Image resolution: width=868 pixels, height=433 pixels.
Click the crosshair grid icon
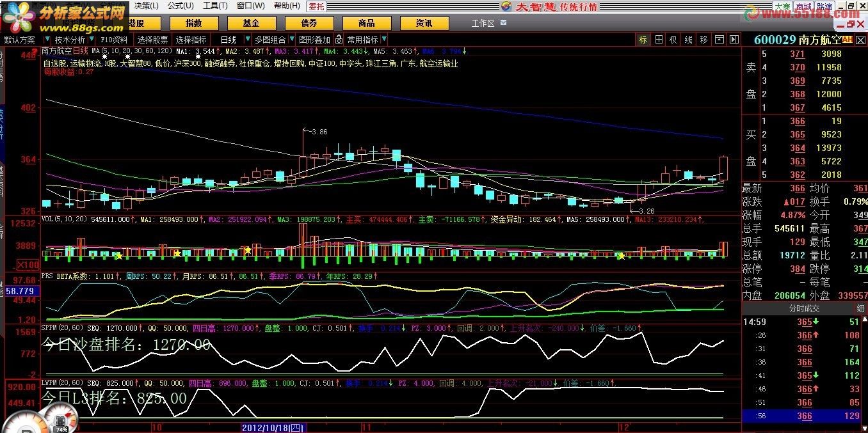(659, 40)
